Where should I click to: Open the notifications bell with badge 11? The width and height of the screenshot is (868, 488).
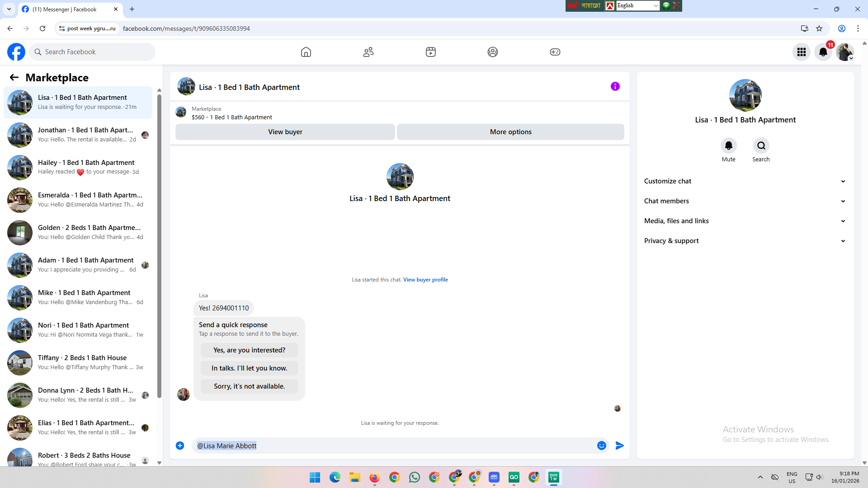tap(823, 52)
